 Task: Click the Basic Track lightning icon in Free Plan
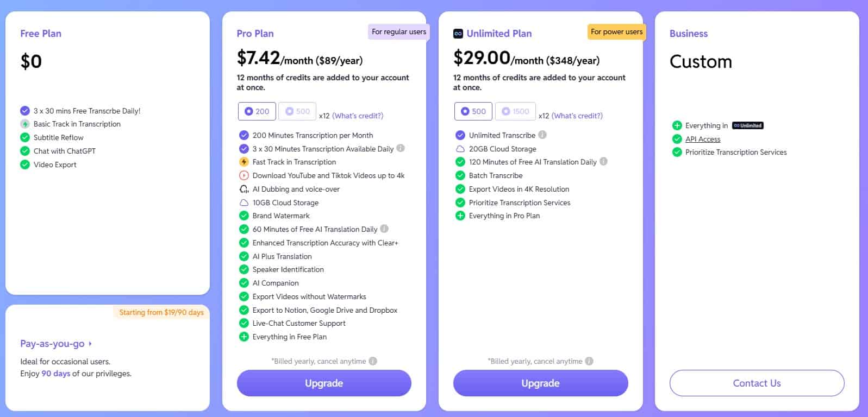pos(25,124)
